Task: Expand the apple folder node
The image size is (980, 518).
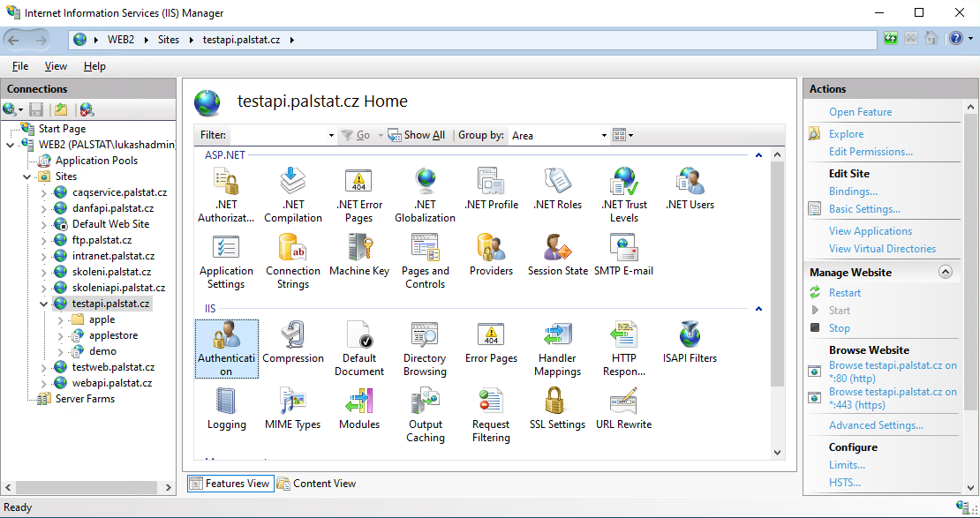Action: pos(61,320)
